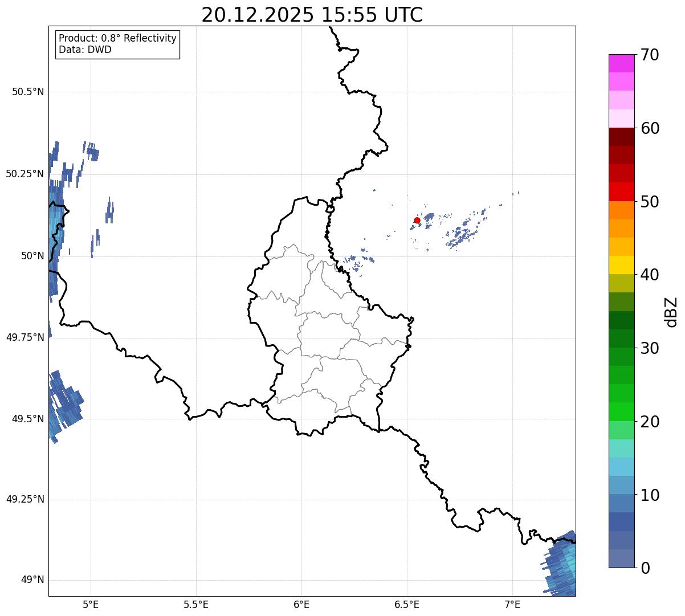Click the 49°N latitude label
Image resolution: width=685 pixels, height=616 pixels.
pyautogui.click(x=32, y=580)
